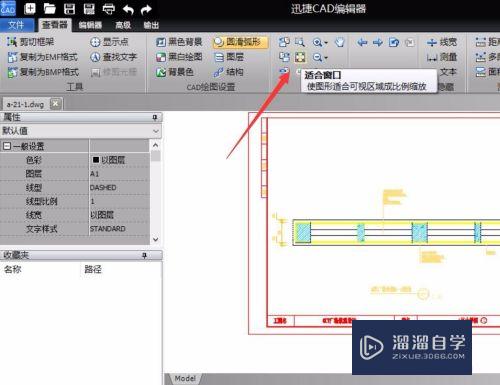The image size is (500, 385).
Task: Redo the last action
Action: pos(146,9)
